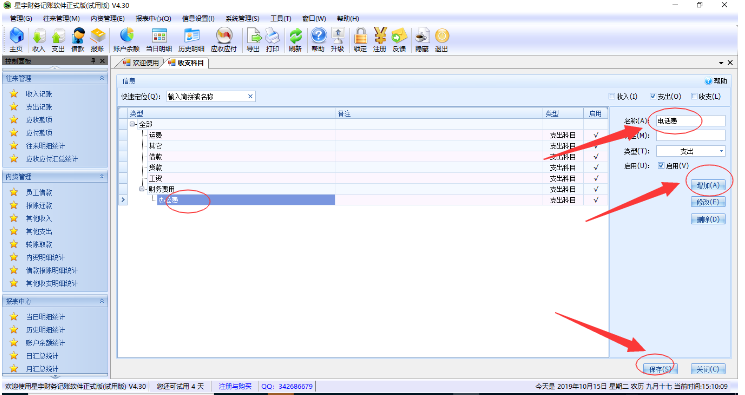Open the 管理(G) menu
Screen dimensions: 745x395
(x=21, y=19)
